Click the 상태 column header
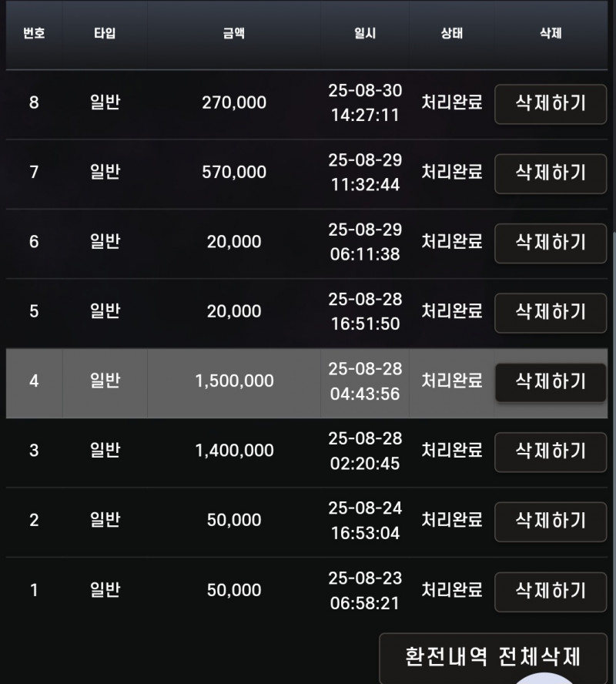616x684 pixels. point(451,35)
